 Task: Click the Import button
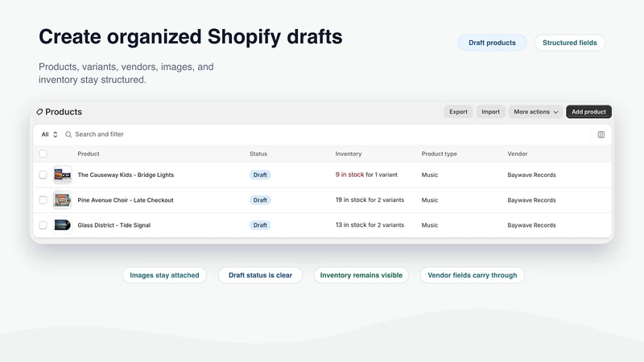click(490, 112)
